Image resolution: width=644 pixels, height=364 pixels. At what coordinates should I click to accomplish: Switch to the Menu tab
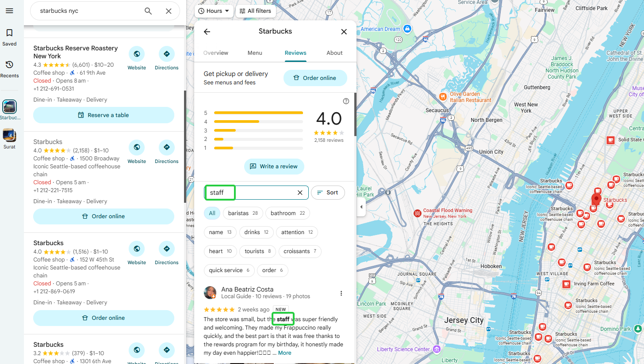tap(255, 53)
